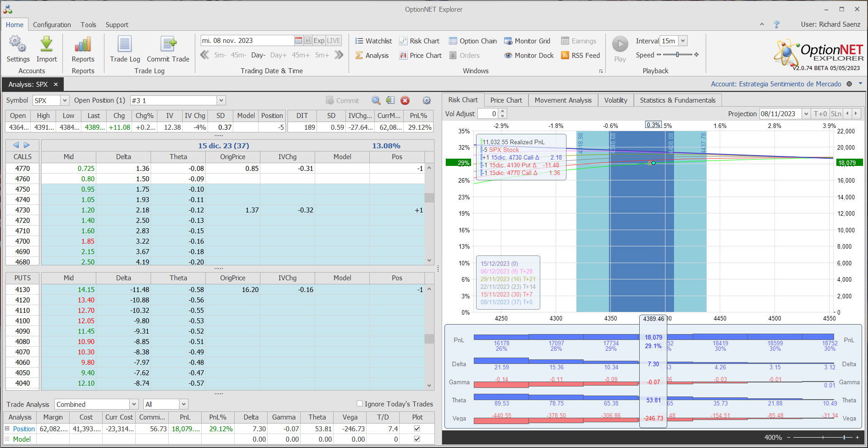Open the Reports chart icon
The height and width of the screenshot is (448, 868).
83,45
